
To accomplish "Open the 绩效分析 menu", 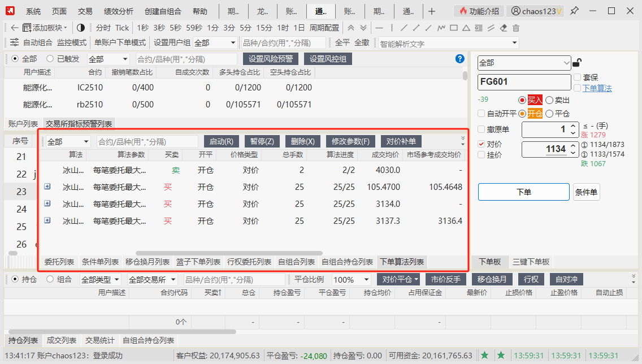I will coord(118,11).
